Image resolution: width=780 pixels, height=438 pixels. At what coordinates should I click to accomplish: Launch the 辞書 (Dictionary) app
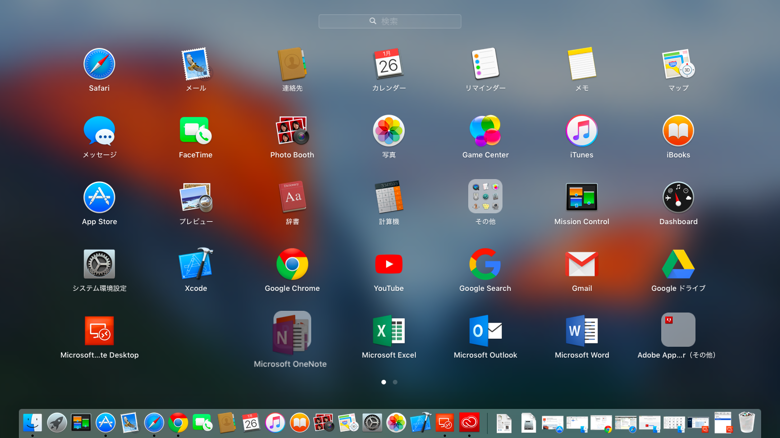click(292, 198)
